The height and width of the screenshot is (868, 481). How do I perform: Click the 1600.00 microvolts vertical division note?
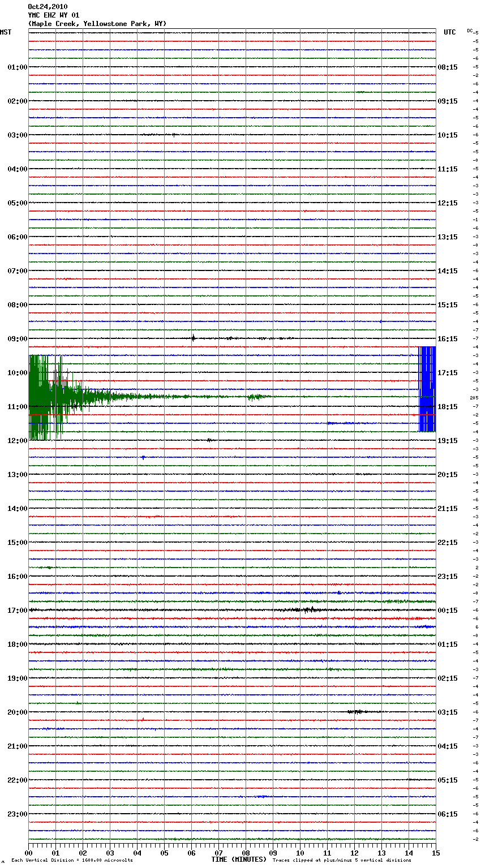click(x=72, y=861)
